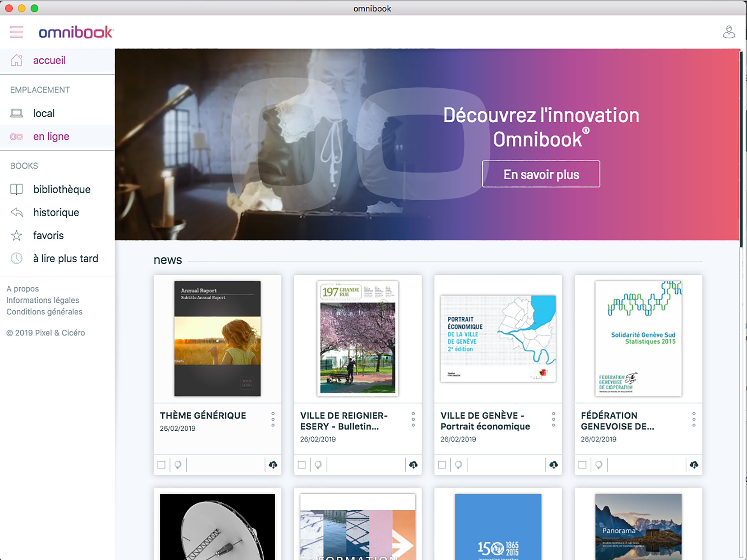The height and width of the screenshot is (560, 747).
Task: Open the Formation cover thumbnail
Action: [x=358, y=527]
